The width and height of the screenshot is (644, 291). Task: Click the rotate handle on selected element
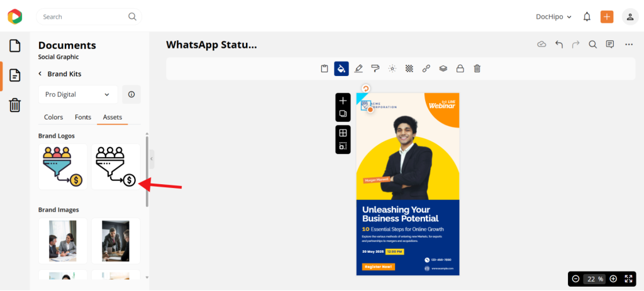[x=365, y=89]
